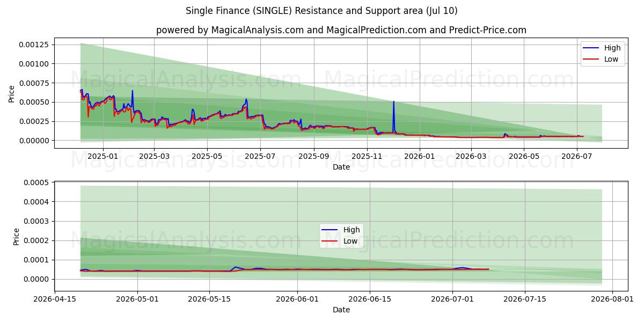644x322 pixels.
Task: Click the 2025-07 x-axis tick label
Action: point(260,156)
